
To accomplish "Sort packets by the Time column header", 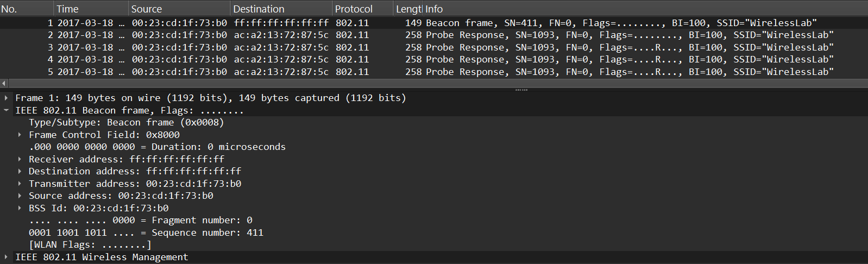I will 90,9.
